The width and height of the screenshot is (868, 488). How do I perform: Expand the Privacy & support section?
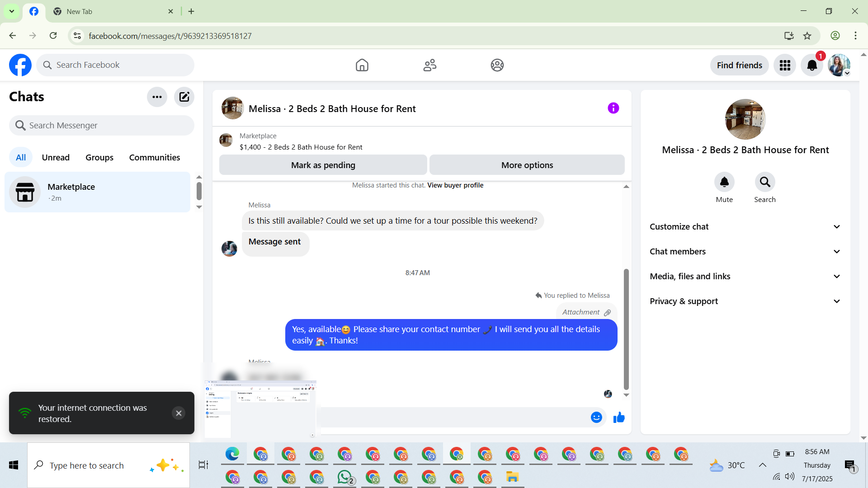coord(745,301)
